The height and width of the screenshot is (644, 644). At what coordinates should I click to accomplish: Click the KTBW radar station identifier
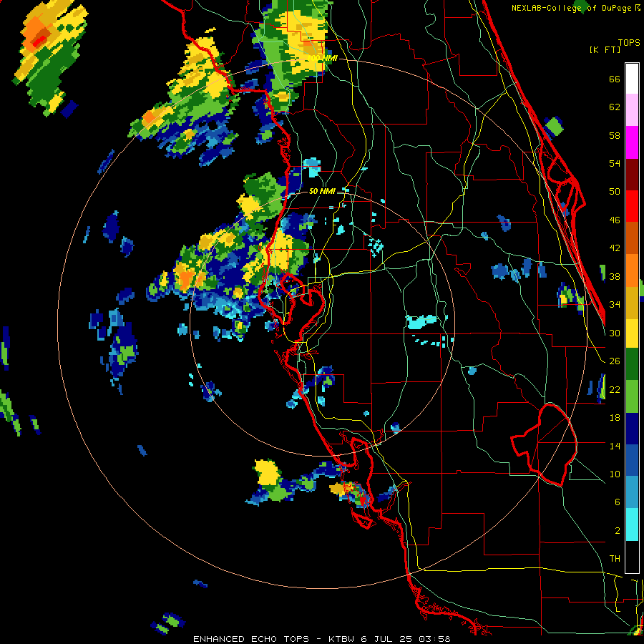point(342,639)
